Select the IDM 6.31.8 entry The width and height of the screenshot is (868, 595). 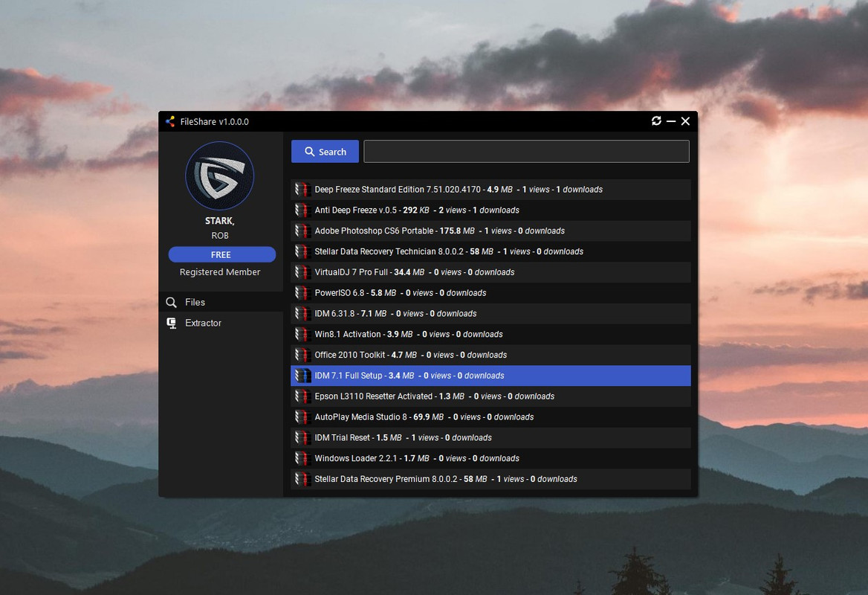(490, 314)
